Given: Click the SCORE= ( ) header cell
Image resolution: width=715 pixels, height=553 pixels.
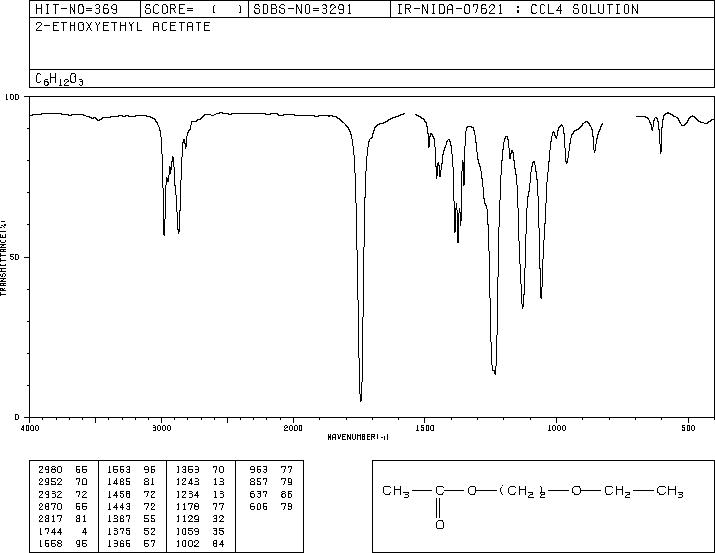Looking at the screenshot, I should (194, 9).
